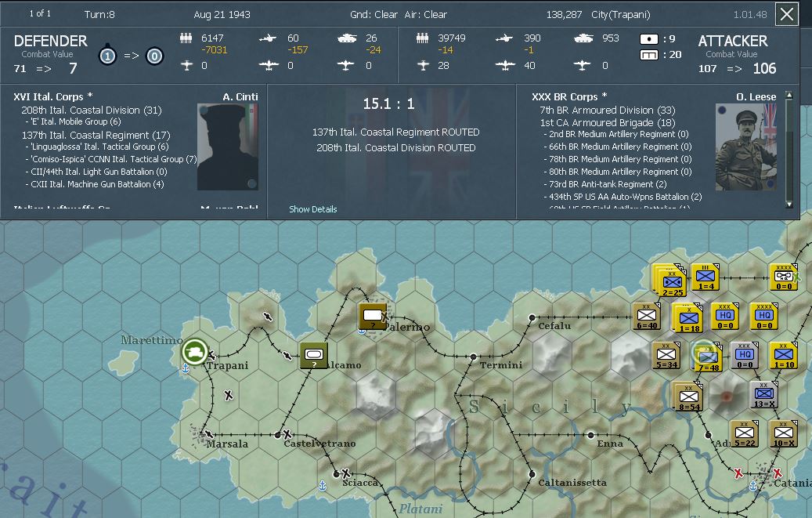Click the Cefalu town marker on map
The image size is (812, 518).
coord(532,317)
